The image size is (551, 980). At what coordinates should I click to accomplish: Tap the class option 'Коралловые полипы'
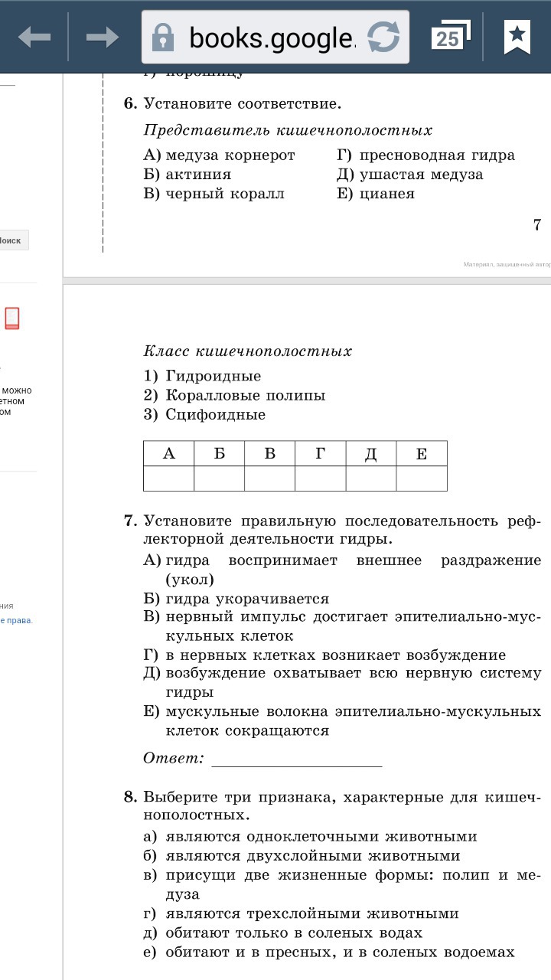click(246, 395)
